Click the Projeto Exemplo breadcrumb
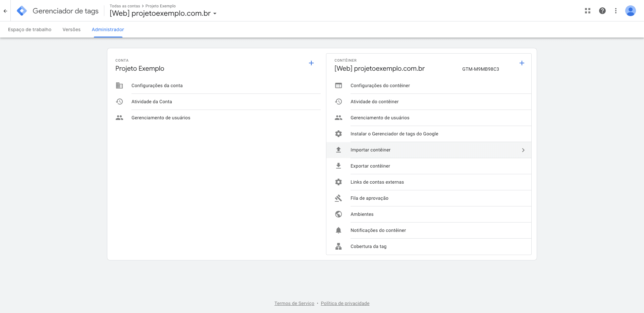Screen dimensions: 644x313 click(161, 6)
